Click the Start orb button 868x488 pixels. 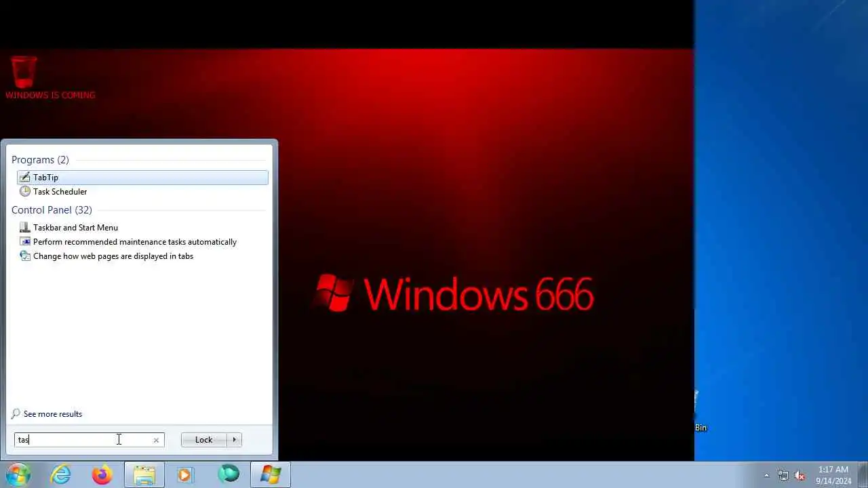(18, 474)
